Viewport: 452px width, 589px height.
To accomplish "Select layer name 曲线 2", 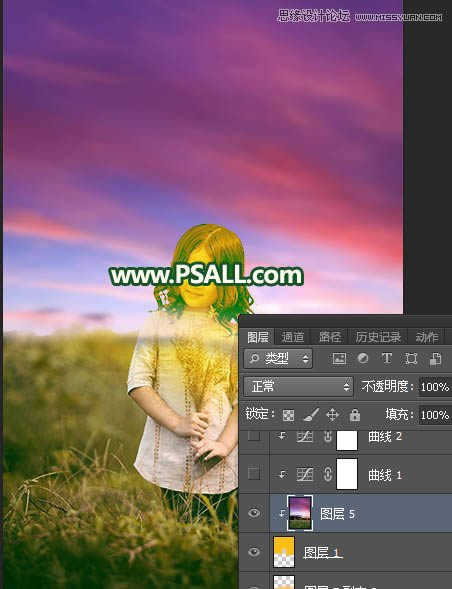I will 385,436.
